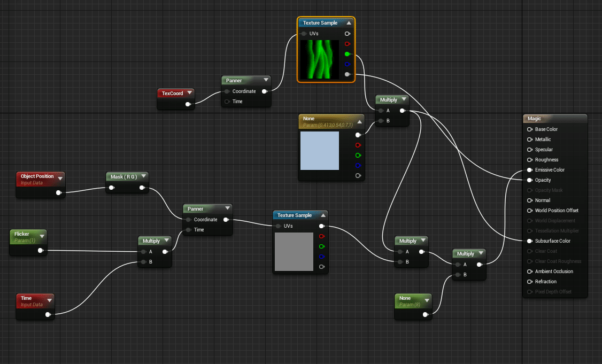Click the green texture preview thumbnail
The width and height of the screenshot is (602, 364).
[x=320, y=59]
